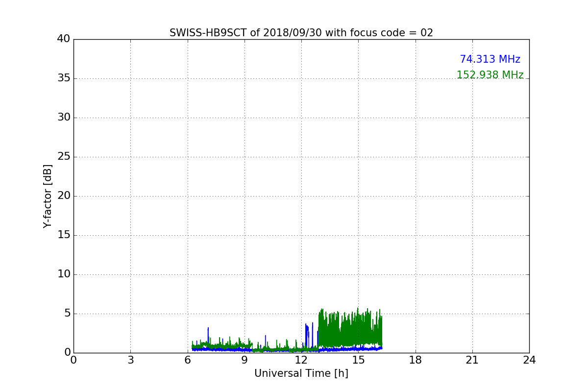The width and height of the screenshot is (588, 392).
Task: Select the Universal Time [h] axis label
Action: 301,373
